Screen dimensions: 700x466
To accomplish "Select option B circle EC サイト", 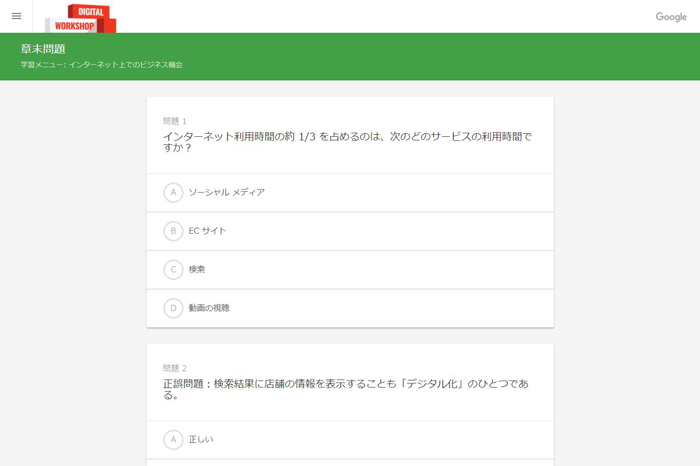I will point(173,231).
